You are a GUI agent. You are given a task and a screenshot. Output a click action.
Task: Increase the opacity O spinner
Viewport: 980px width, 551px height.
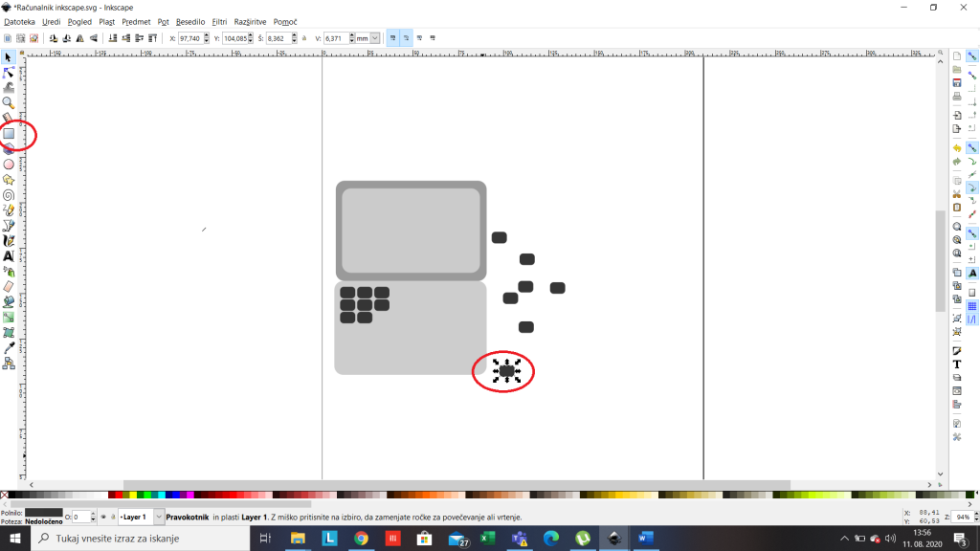(93, 515)
